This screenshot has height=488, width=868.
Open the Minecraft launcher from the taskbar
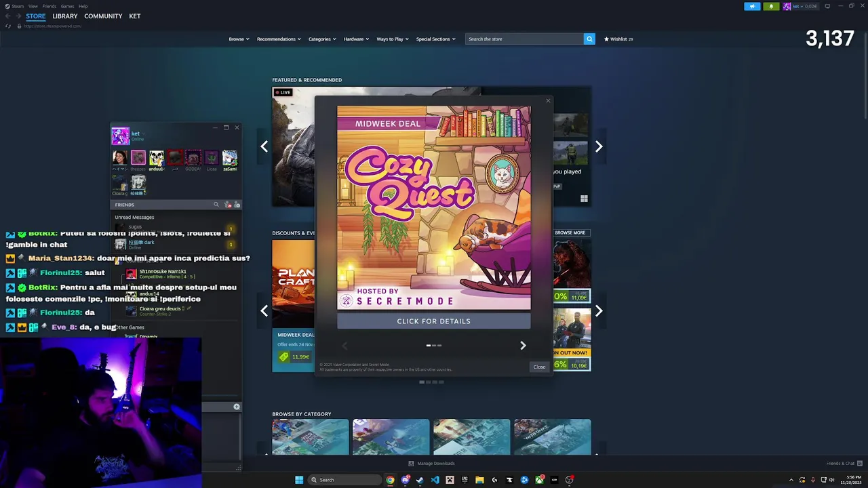(450, 480)
